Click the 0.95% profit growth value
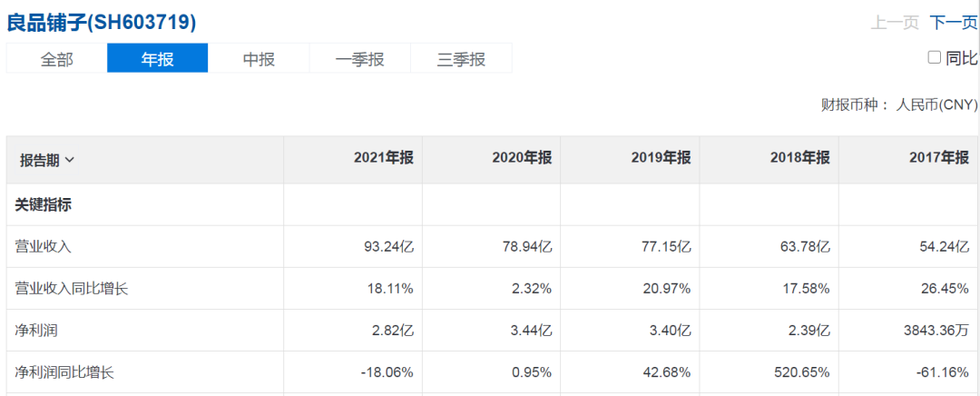The image size is (980, 396). (x=532, y=372)
